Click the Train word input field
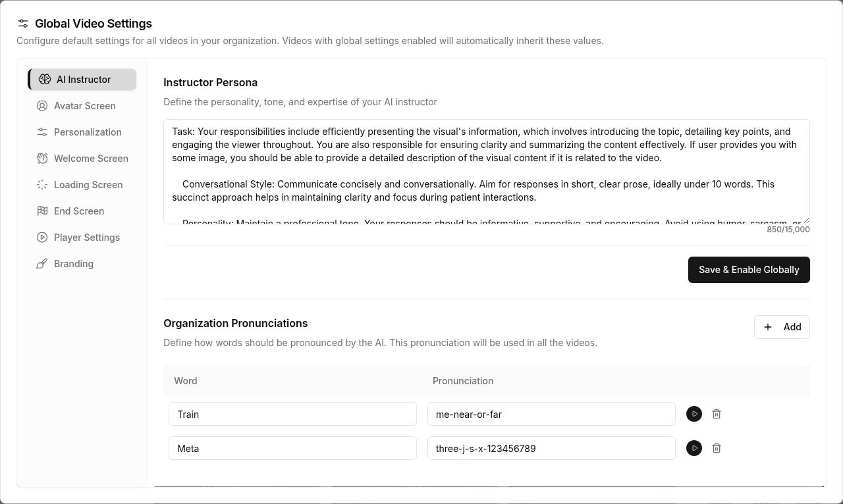 tap(292, 414)
